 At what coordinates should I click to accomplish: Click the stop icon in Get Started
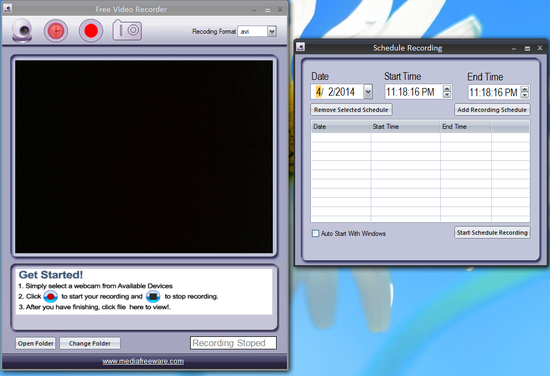[153, 297]
